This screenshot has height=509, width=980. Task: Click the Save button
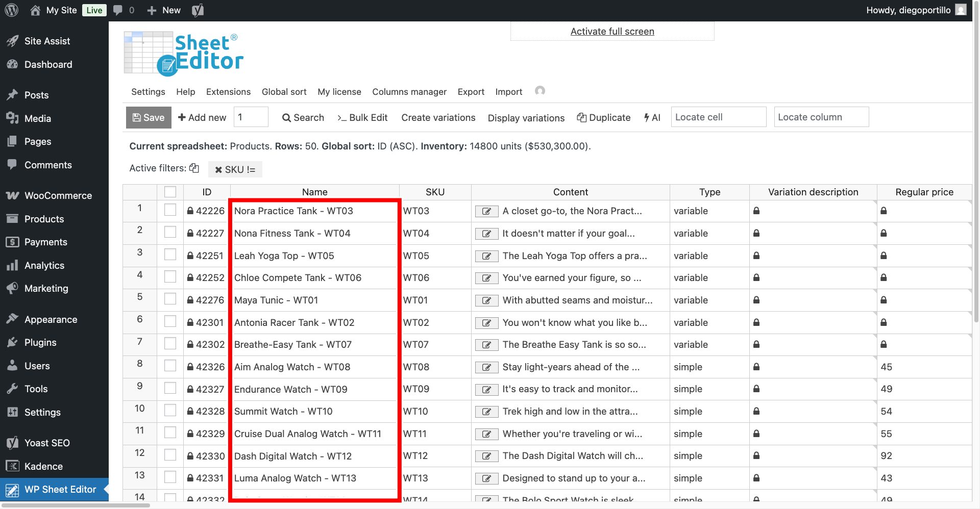pos(149,117)
